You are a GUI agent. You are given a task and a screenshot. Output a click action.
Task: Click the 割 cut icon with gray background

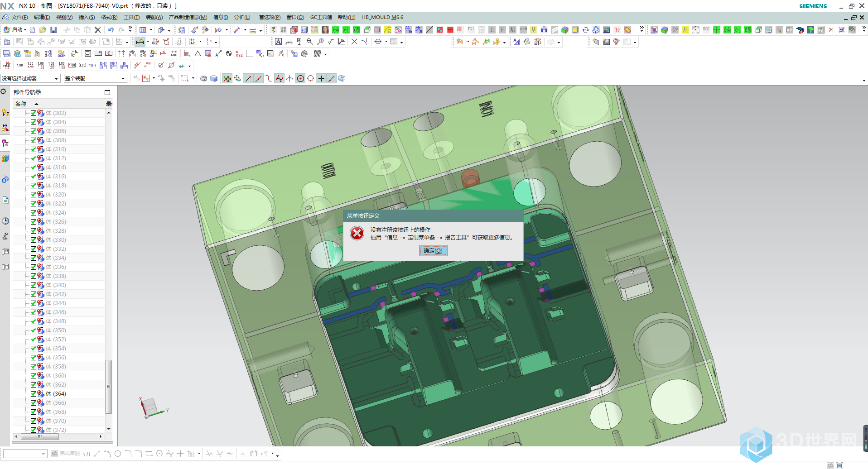pyautogui.click(x=512, y=30)
